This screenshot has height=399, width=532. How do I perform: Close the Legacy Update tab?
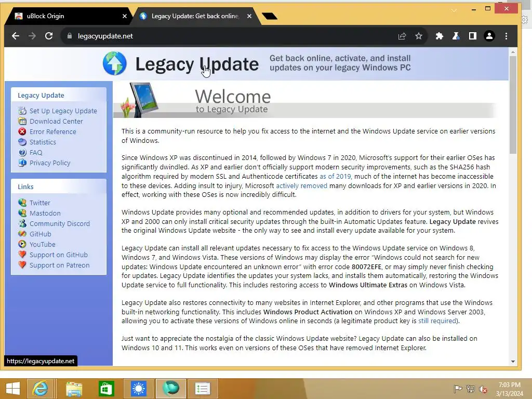pos(249,16)
